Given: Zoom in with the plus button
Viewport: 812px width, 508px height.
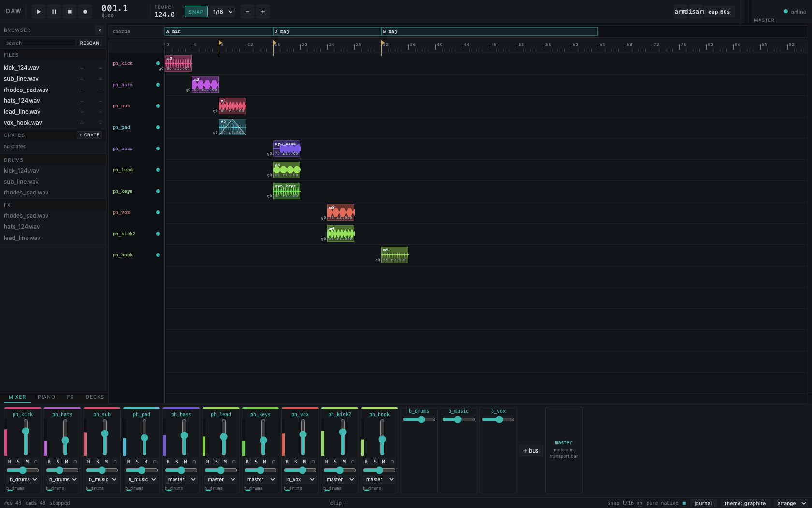Looking at the screenshot, I should click(263, 12).
